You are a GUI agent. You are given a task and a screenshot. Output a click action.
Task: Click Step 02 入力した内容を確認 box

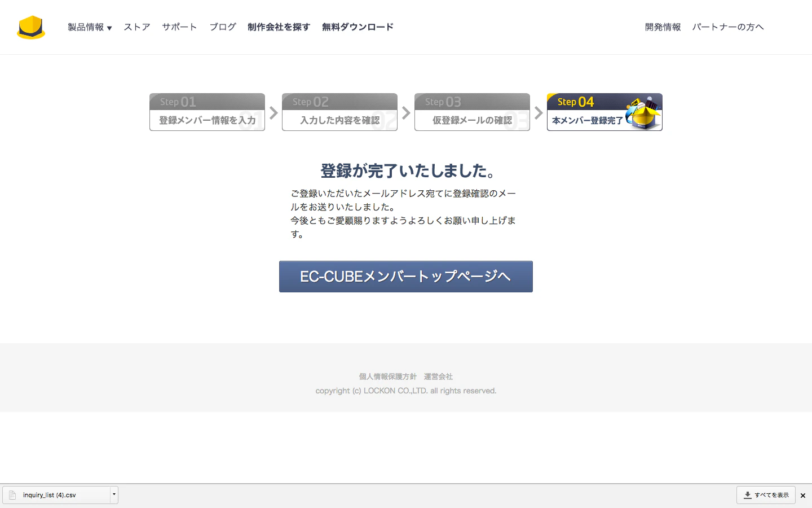(x=339, y=112)
